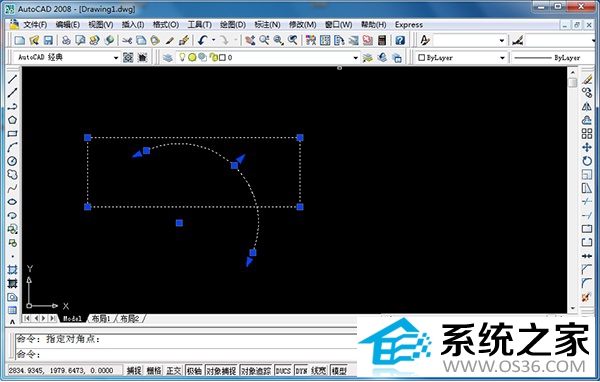Click the command line input field
This screenshot has height=382, width=600.
coord(186,354)
